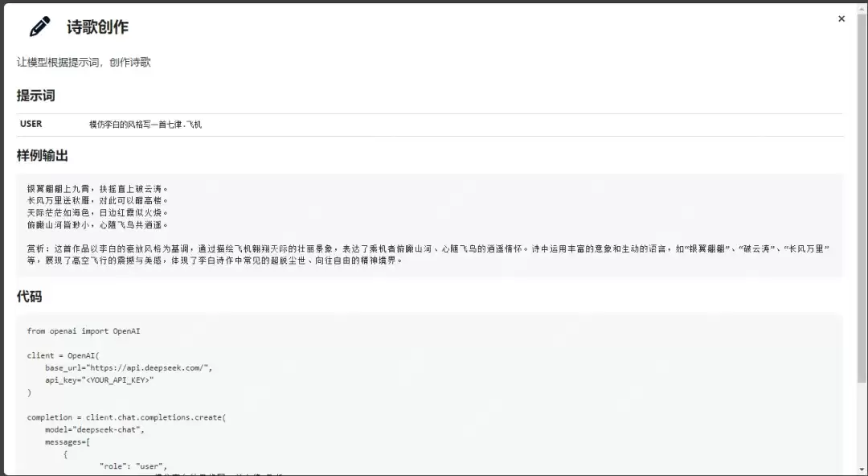Select the import line from openai import OpenAI
Screen dimensions: 868x476
point(85,330)
